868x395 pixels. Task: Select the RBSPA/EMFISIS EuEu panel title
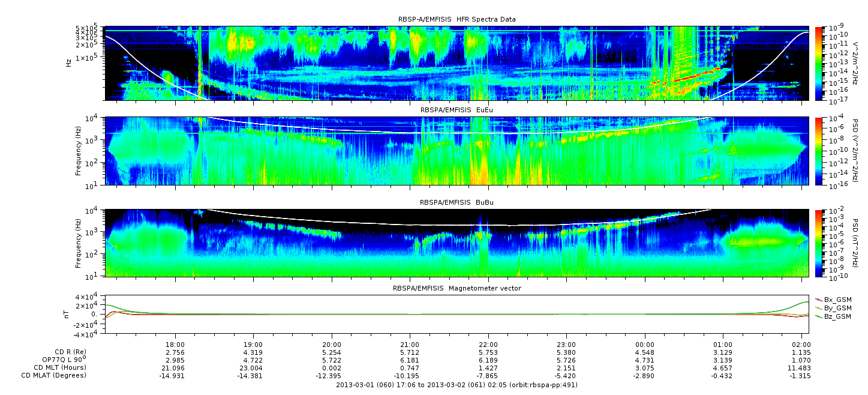click(456, 110)
